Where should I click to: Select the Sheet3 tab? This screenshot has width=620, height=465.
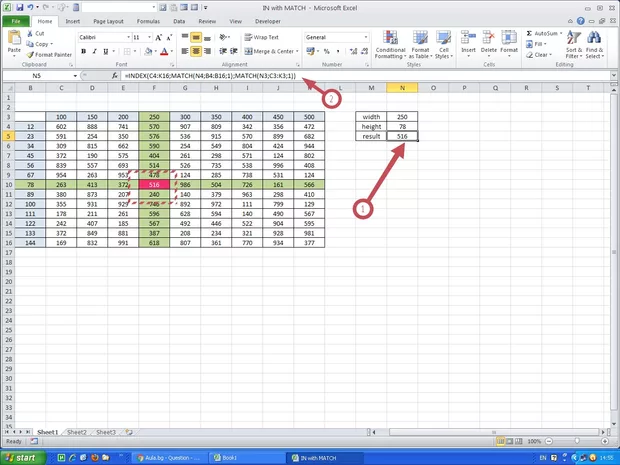pos(106,432)
